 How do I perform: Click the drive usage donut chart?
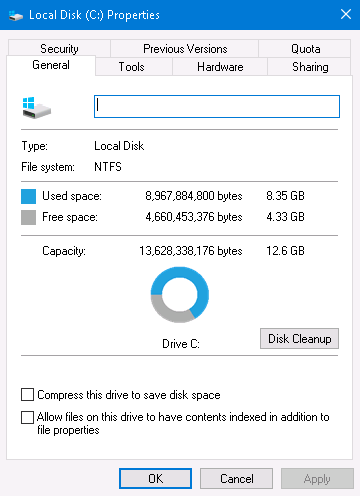pos(180,295)
